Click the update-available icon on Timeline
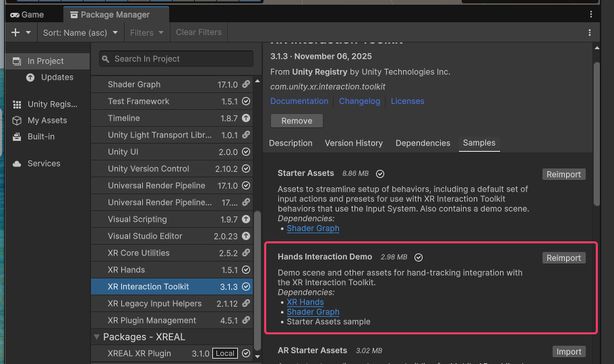This screenshot has width=614, height=364. click(x=246, y=118)
